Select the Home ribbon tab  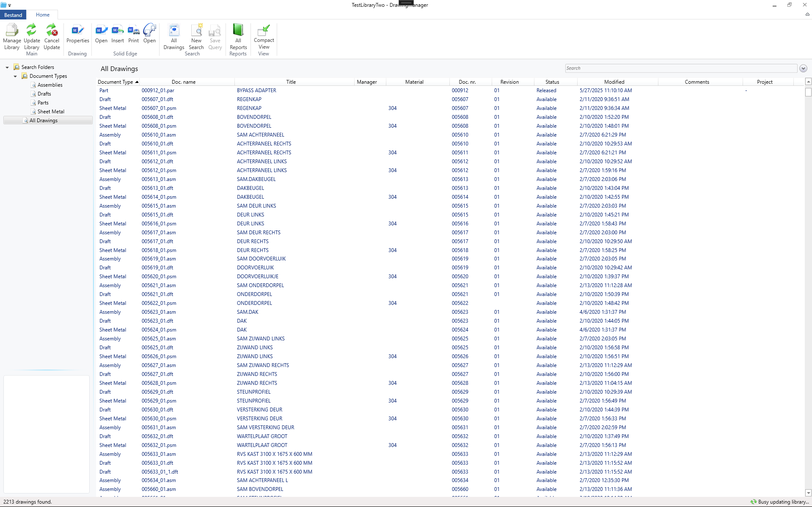[x=42, y=14]
